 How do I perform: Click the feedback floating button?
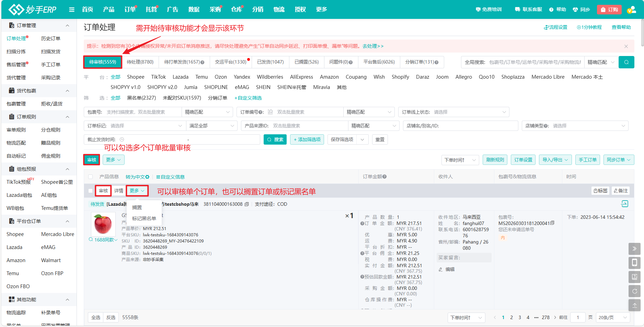[x=634, y=277]
